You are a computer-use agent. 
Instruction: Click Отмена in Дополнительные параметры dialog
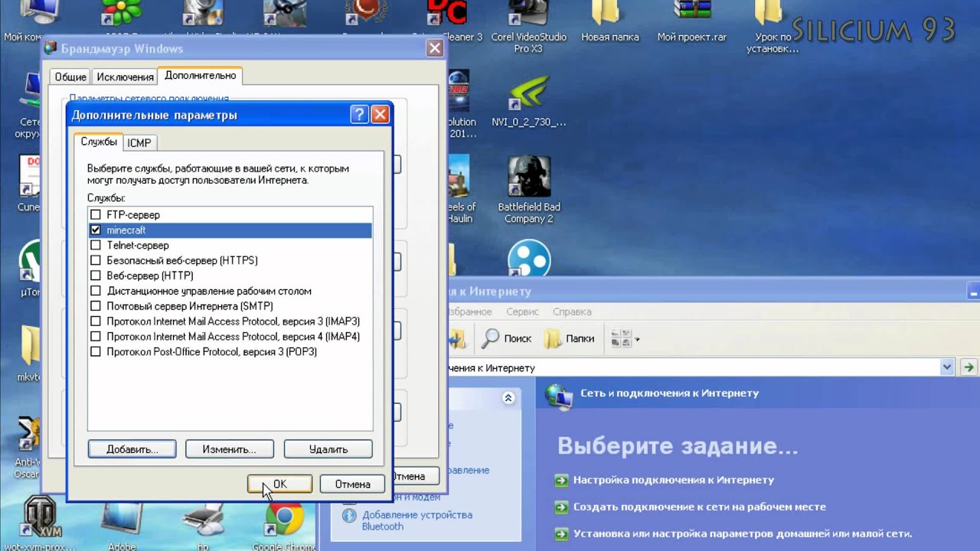[x=352, y=484]
